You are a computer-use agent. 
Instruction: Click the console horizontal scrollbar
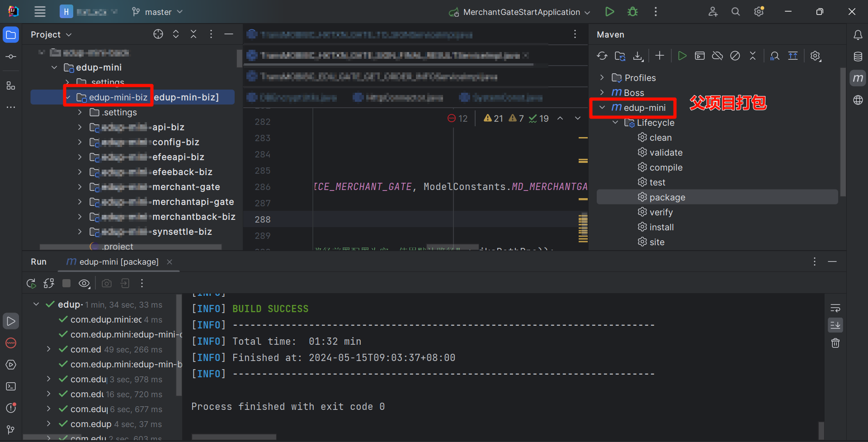(x=234, y=437)
